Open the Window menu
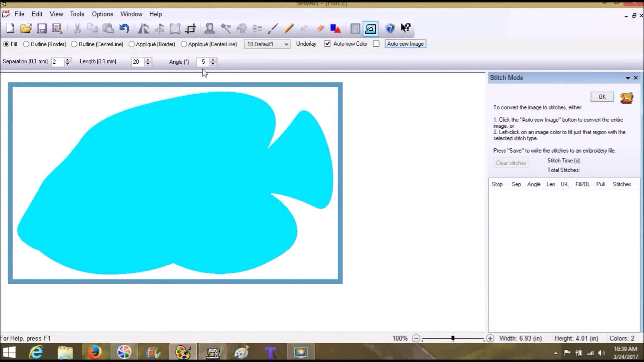Viewport: 644px width, 362px height. click(x=131, y=14)
